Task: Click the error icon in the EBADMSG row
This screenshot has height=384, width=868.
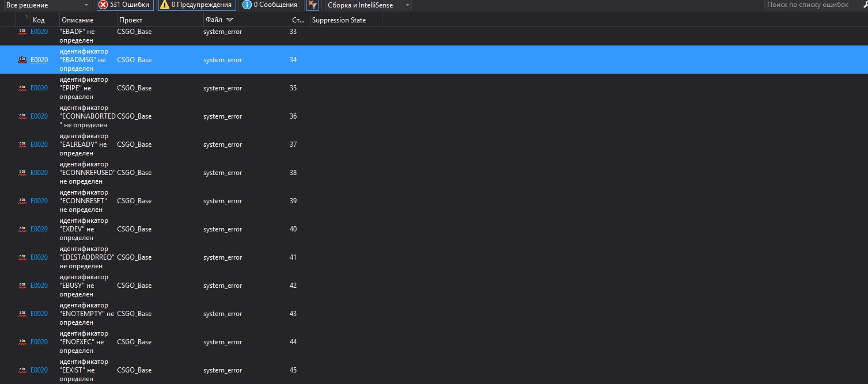Action: (x=23, y=60)
